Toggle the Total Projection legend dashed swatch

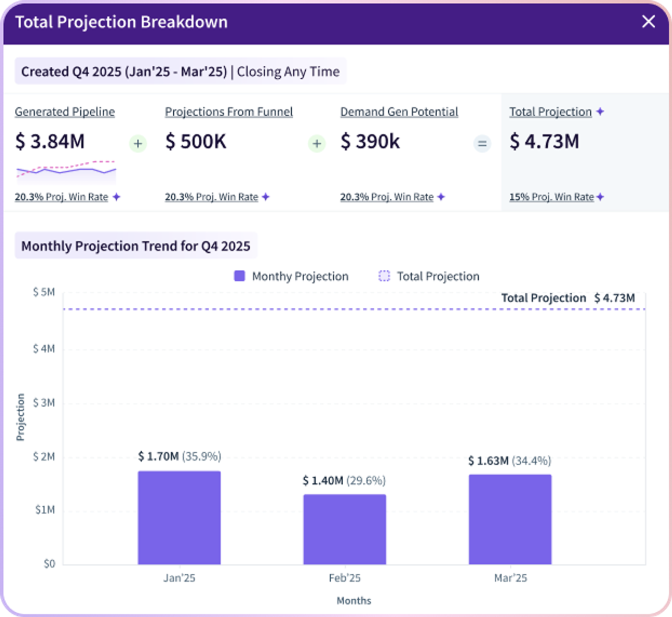(x=384, y=276)
